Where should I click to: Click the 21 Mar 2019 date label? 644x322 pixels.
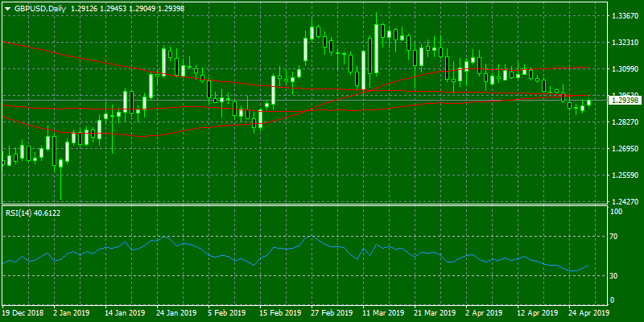(x=434, y=313)
